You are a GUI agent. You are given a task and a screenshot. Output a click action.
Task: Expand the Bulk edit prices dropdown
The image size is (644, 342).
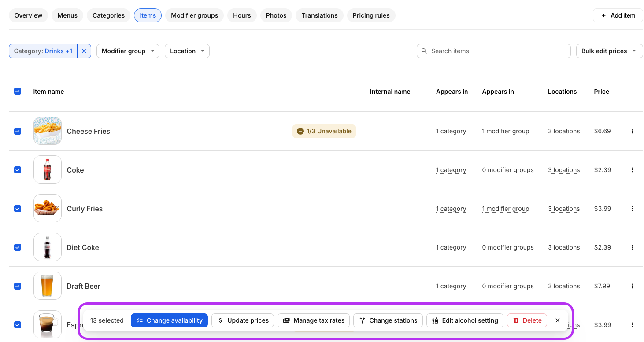[x=609, y=51]
